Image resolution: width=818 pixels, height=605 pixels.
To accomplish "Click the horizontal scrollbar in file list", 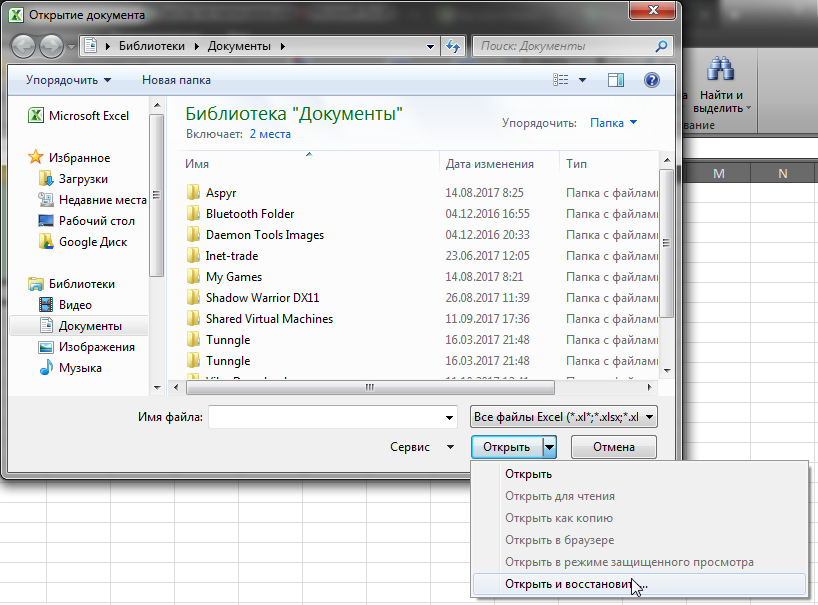I will 370,387.
